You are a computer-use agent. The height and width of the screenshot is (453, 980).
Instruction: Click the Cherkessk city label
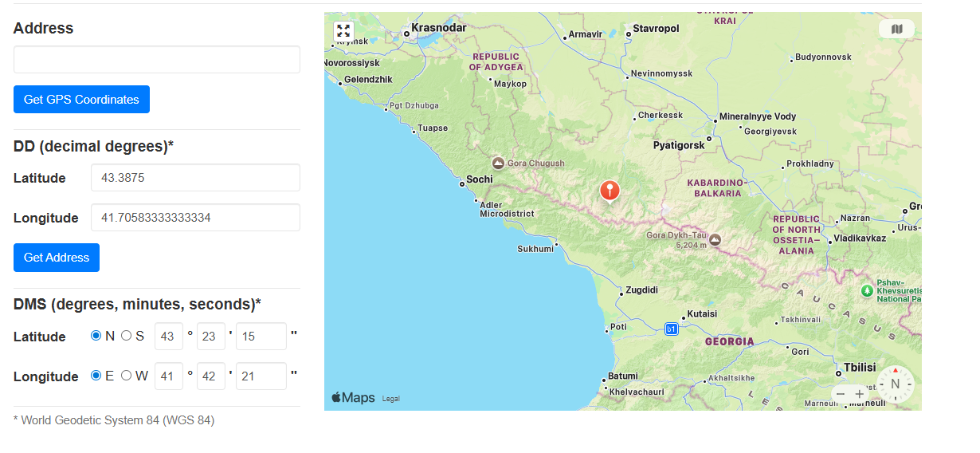(x=661, y=116)
